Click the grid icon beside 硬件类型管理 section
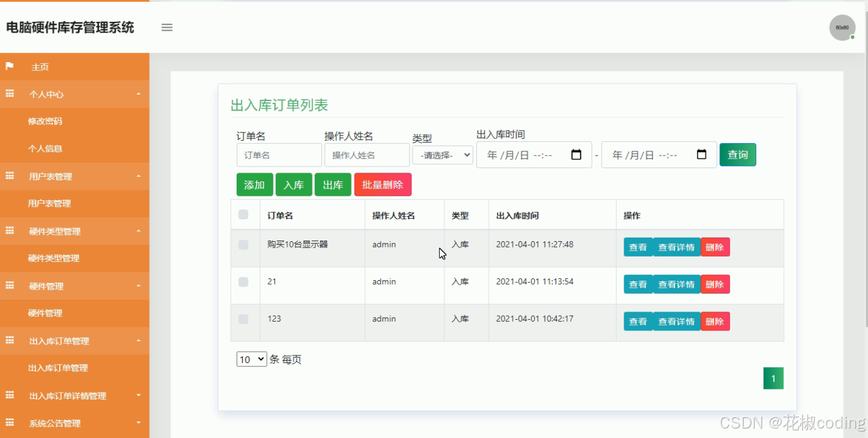Viewport: 868px width, 438px height. click(x=9, y=231)
